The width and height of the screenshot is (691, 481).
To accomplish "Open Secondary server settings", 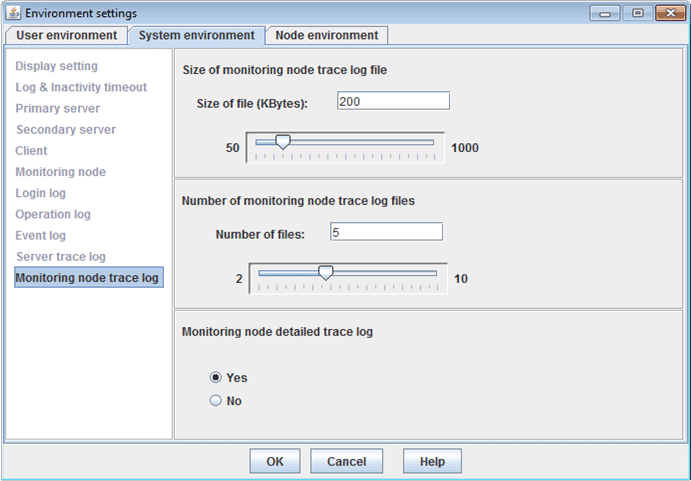I will coord(66,130).
